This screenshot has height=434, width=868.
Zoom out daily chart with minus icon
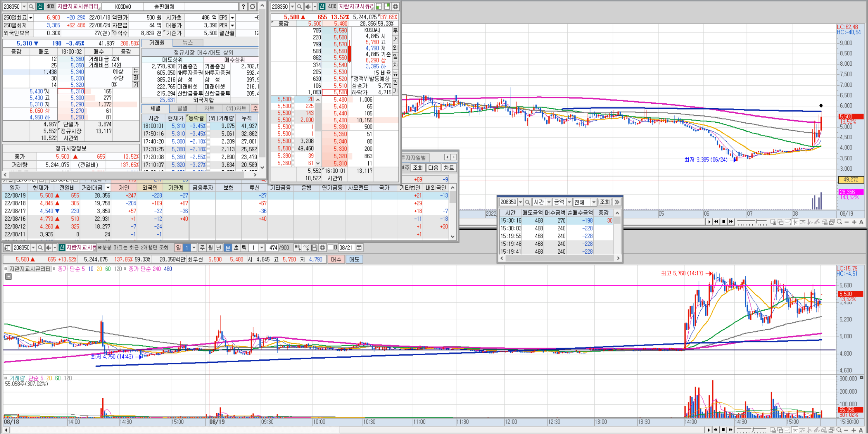coord(847,222)
